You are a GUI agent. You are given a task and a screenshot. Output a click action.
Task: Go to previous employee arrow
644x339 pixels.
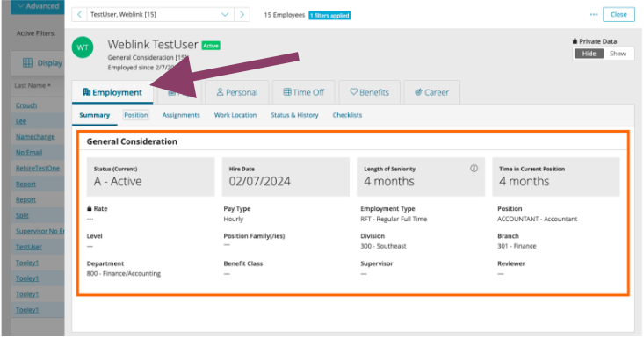79,14
